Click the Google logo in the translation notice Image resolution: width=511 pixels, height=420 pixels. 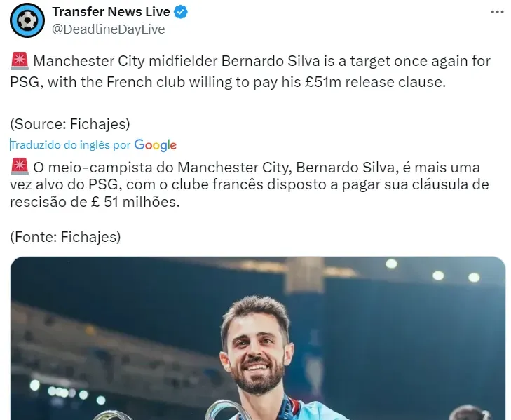click(155, 145)
